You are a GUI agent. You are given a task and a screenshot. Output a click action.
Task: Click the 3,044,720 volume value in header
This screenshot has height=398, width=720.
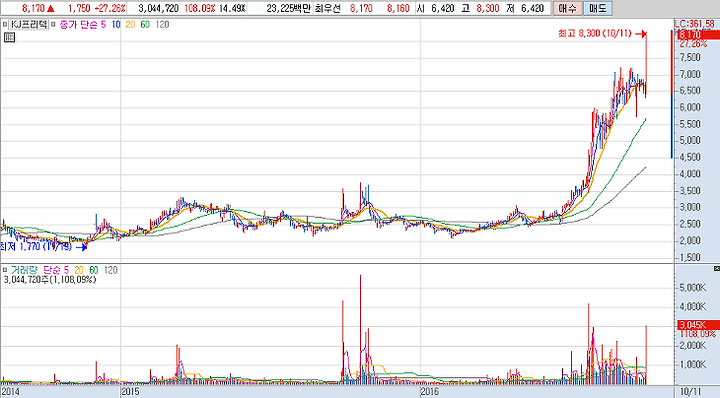(158, 8)
